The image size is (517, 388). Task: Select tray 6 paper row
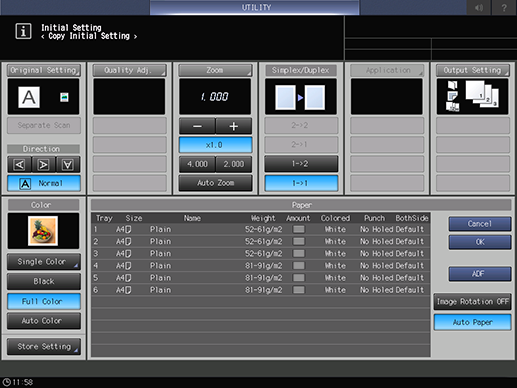[x=261, y=290]
